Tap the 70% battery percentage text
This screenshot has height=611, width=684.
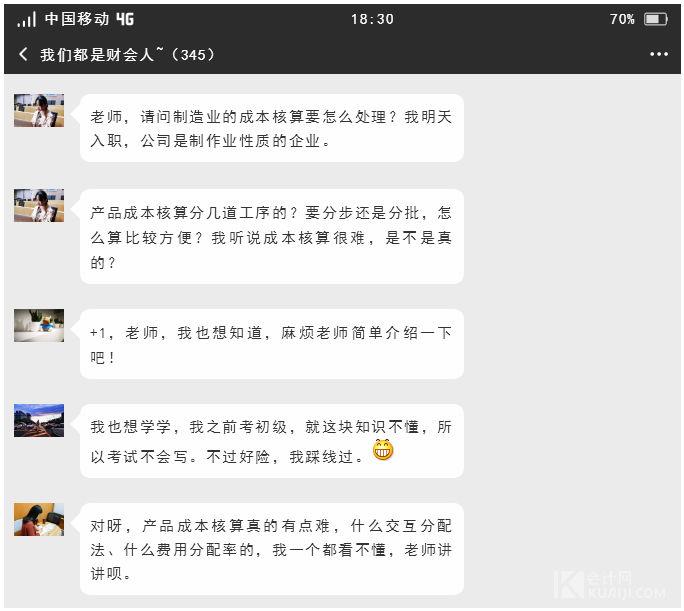(622, 19)
